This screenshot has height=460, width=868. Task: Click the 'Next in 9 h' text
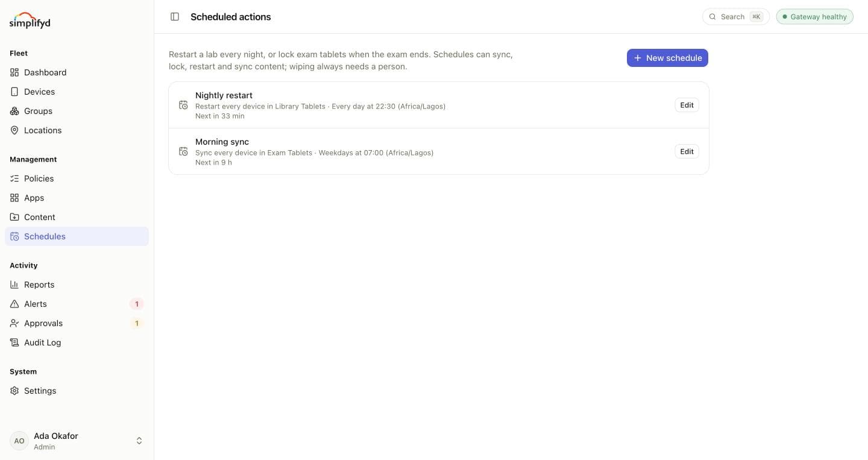click(x=213, y=162)
